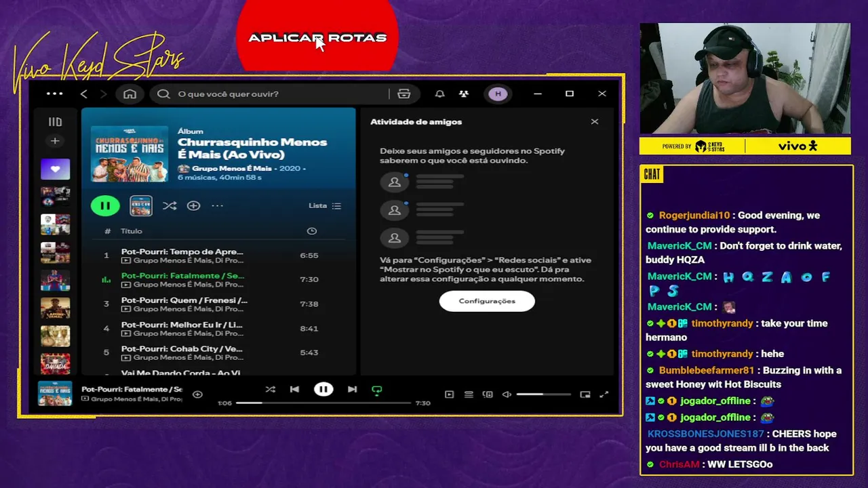Toggle shuffle in the player bar
This screenshot has width=868, height=488.
[x=270, y=389]
